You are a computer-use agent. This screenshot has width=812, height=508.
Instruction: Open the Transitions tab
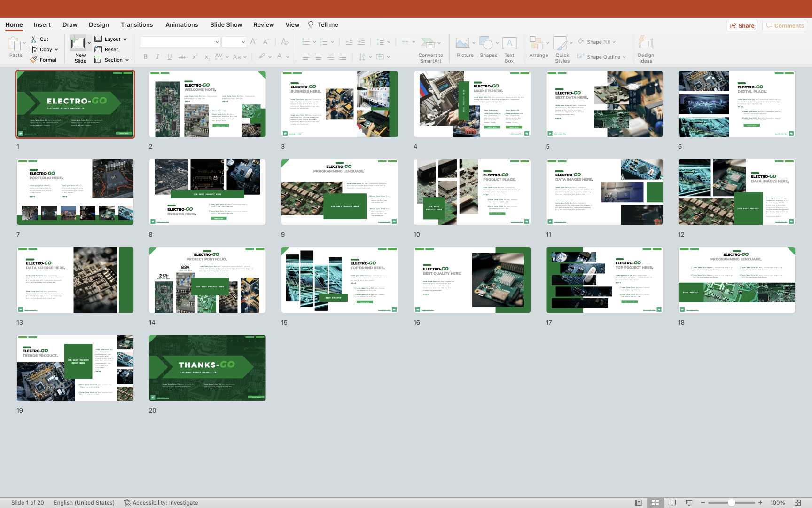pyautogui.click(x=137, y=25)
